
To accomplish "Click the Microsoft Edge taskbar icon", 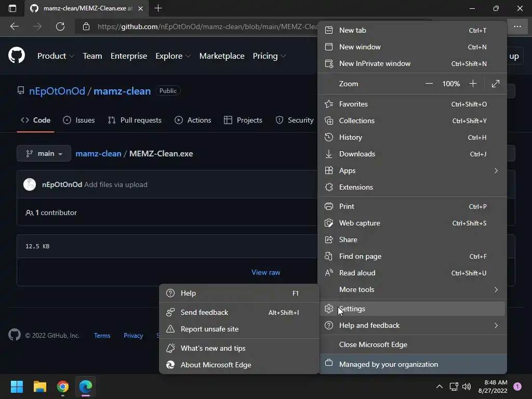I will [x=86, y=387].
